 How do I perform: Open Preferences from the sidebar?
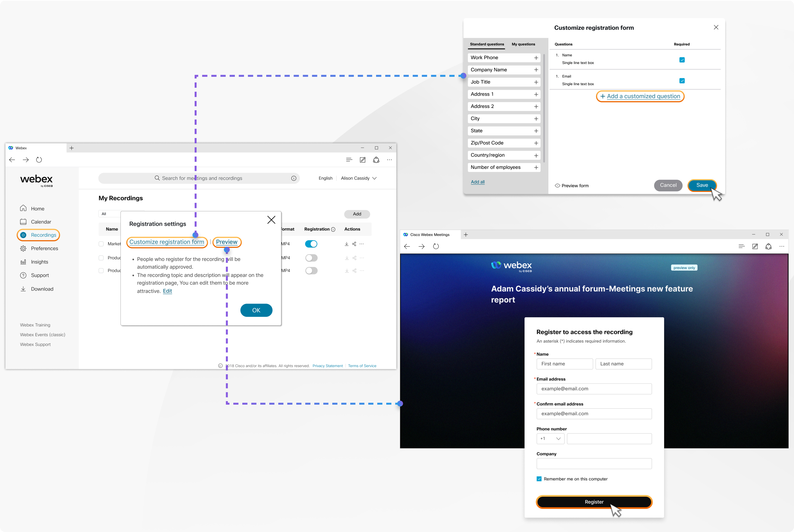tap(44, 248)
